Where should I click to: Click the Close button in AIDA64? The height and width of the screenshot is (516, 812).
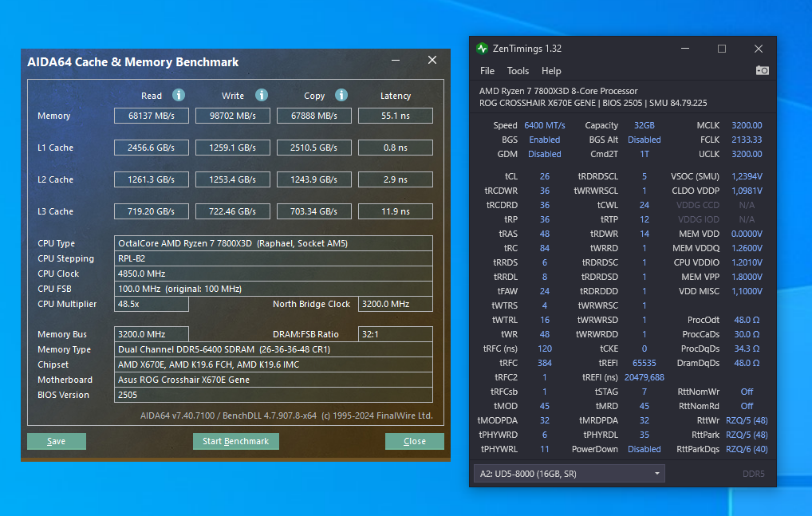414,441
